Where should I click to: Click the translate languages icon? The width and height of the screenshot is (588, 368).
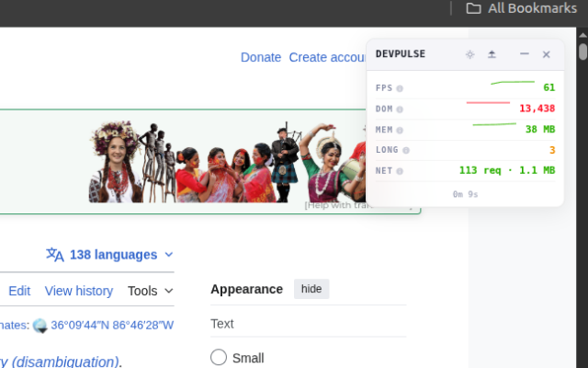point(55,255)
